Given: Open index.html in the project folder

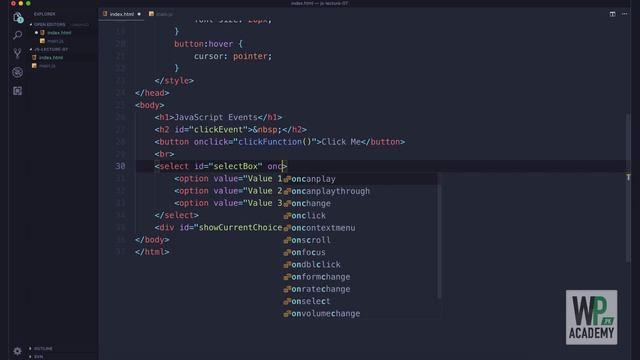Looking at the screenshot, I should tap(51, 58).
